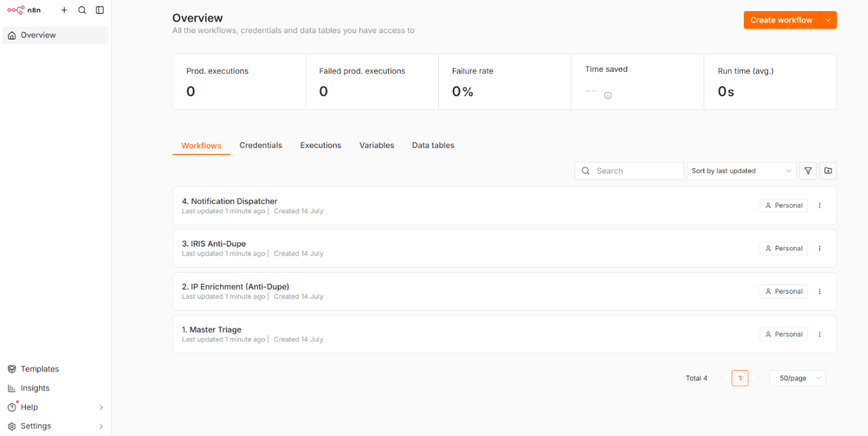This screenshot has height=436, width=868.
Task: Click the add folder icon
Action: (x=828, y=171)
